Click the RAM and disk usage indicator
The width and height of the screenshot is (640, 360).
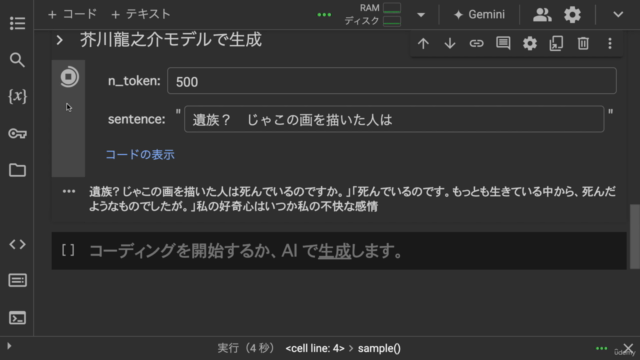373,15
